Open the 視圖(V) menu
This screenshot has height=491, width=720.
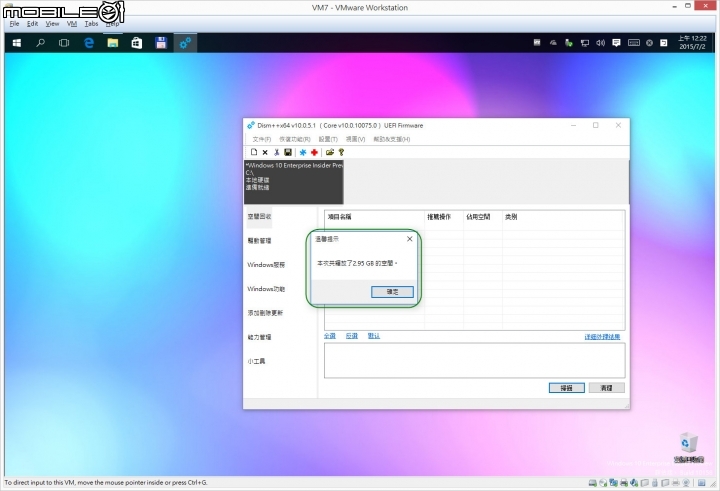(x=355, y=139)
